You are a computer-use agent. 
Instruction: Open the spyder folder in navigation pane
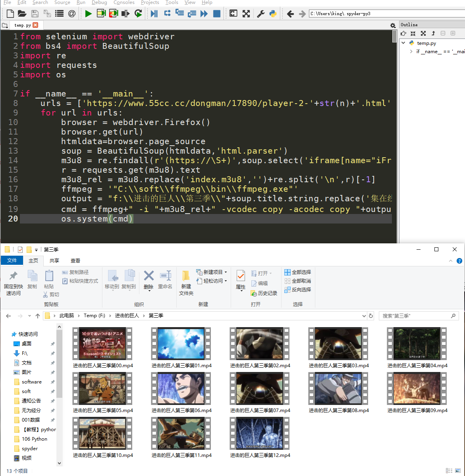click(30, 448)
